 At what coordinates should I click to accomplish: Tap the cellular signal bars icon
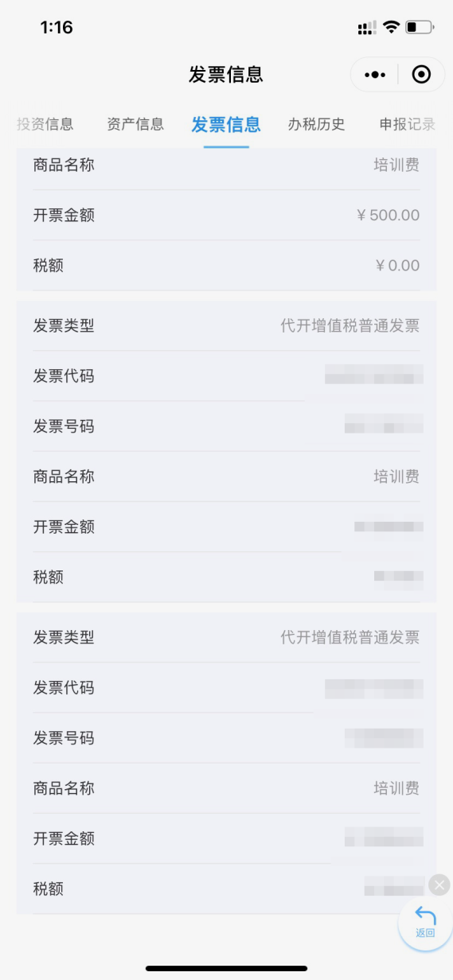point(367,28)
